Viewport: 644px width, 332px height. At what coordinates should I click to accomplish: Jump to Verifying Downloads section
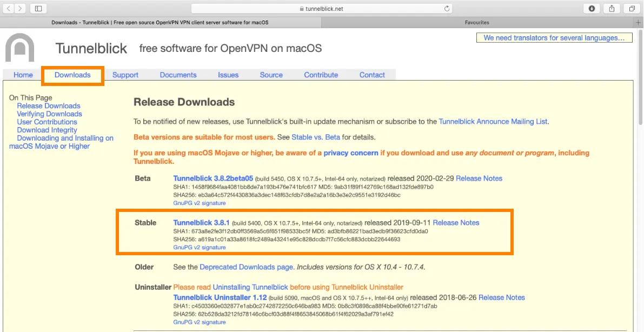tap(49, 114)
